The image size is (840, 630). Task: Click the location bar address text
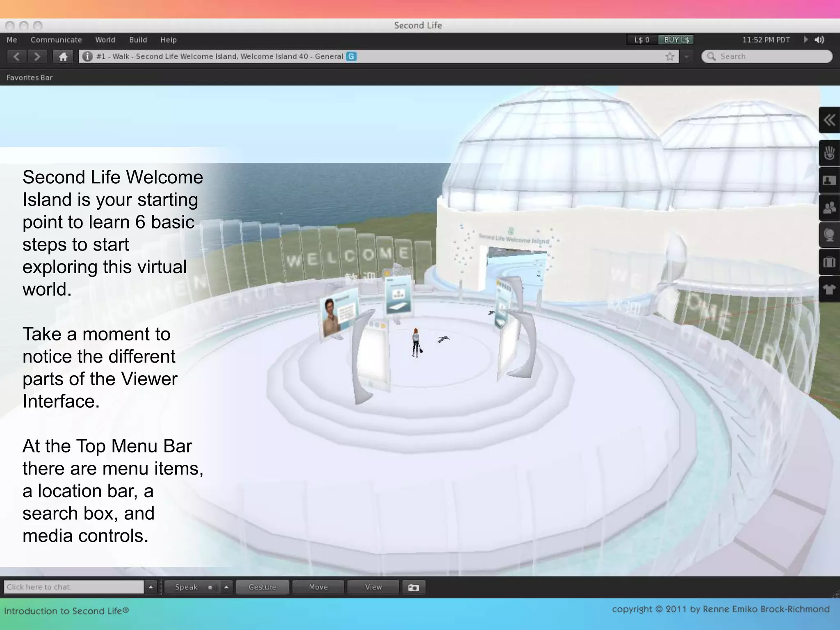(x=220, y=56)
